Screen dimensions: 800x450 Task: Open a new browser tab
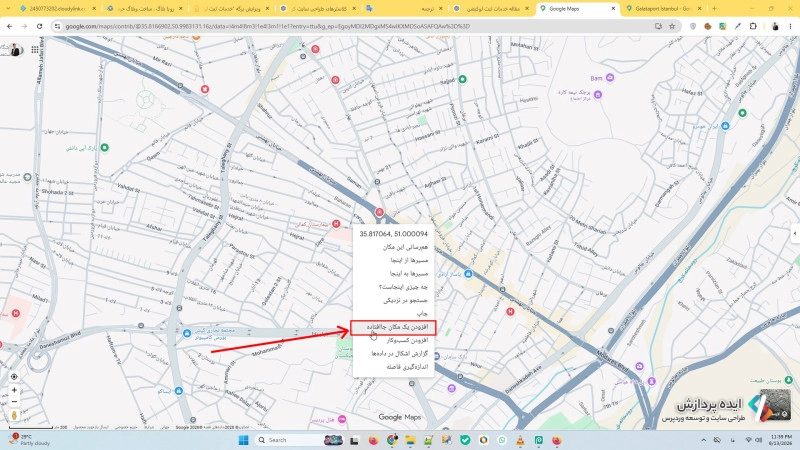click(714, 9)
